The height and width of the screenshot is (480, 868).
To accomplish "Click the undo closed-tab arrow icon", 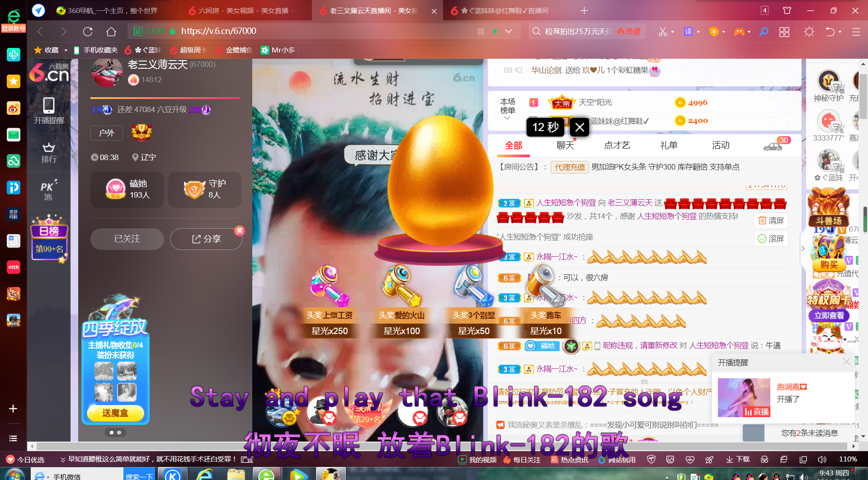I will pos(830,32).
